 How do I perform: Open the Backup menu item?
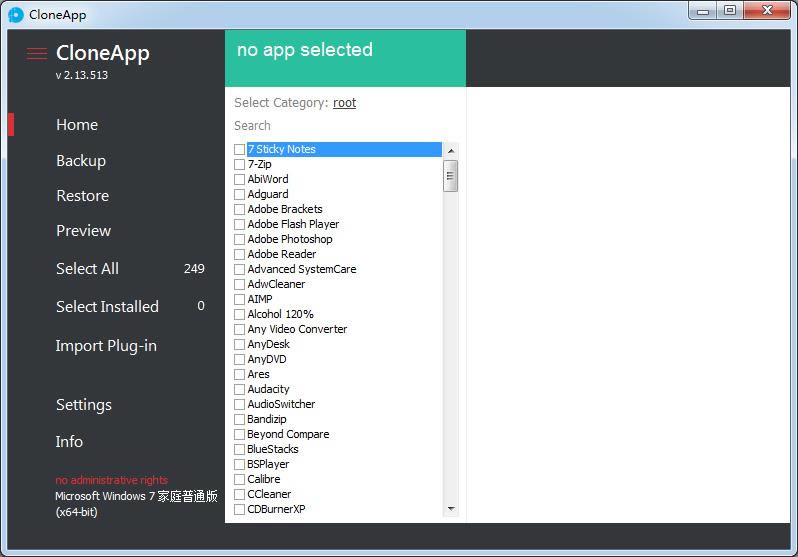pyautogui.click(x=81, y=161)
